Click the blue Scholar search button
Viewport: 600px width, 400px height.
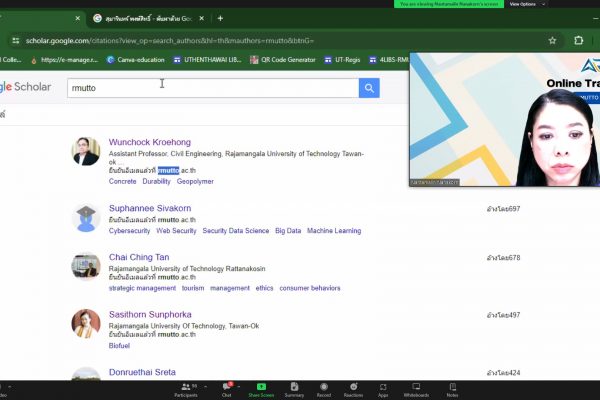pos(369,88)
